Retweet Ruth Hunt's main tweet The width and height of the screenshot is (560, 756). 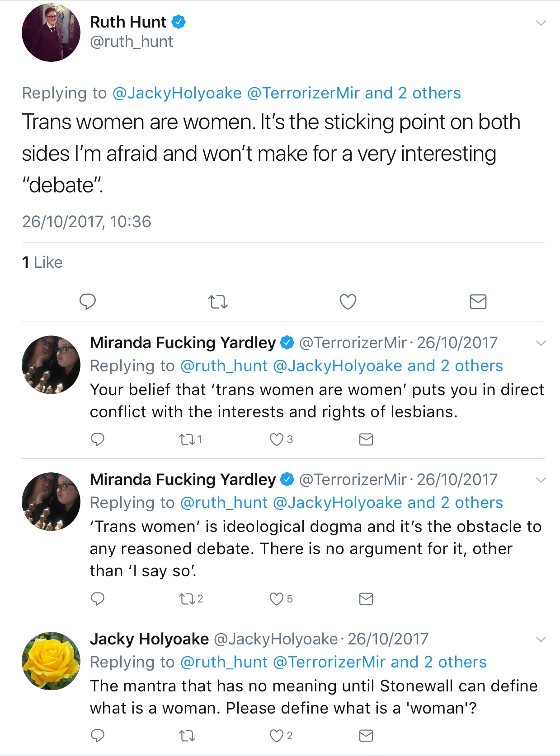(x=217, y=301)
